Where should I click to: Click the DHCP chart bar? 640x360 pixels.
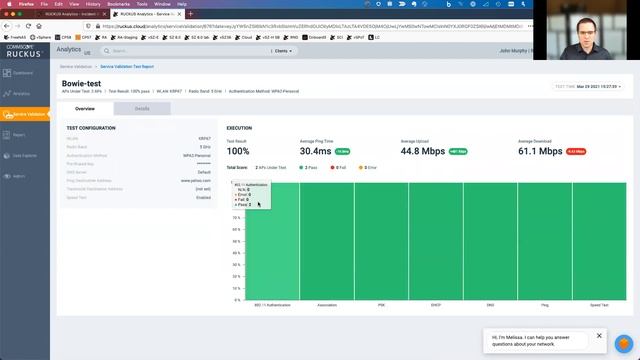point(436,241)
